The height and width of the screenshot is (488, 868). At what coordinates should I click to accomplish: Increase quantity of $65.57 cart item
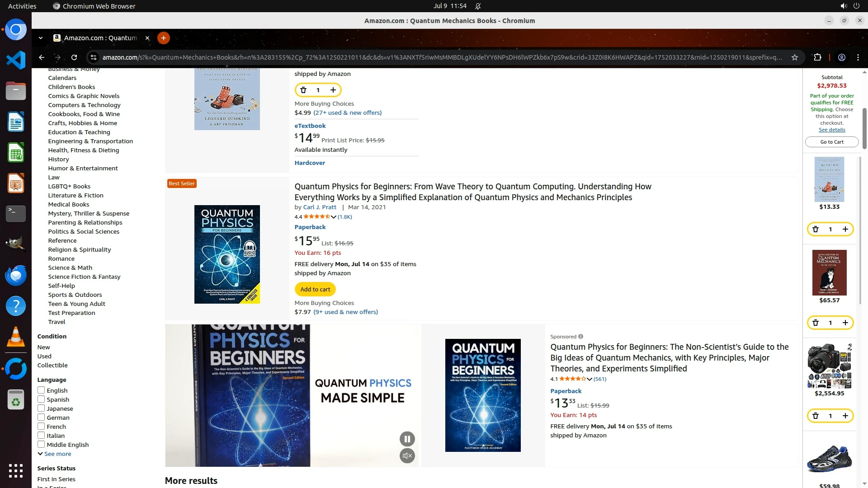coord(845,323)
